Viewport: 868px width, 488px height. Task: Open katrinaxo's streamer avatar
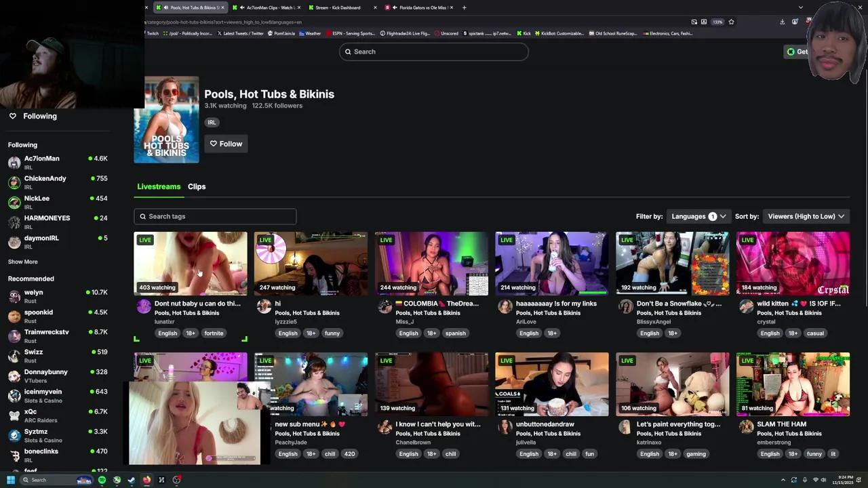tap(626, 428)
